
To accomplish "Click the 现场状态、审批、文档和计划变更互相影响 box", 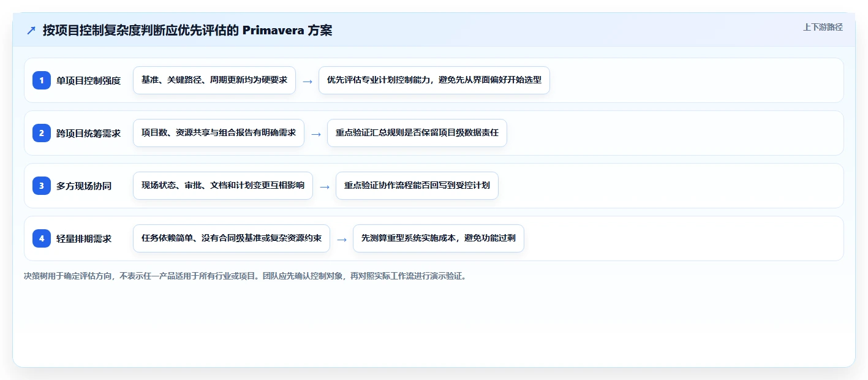I will point(223,186).
